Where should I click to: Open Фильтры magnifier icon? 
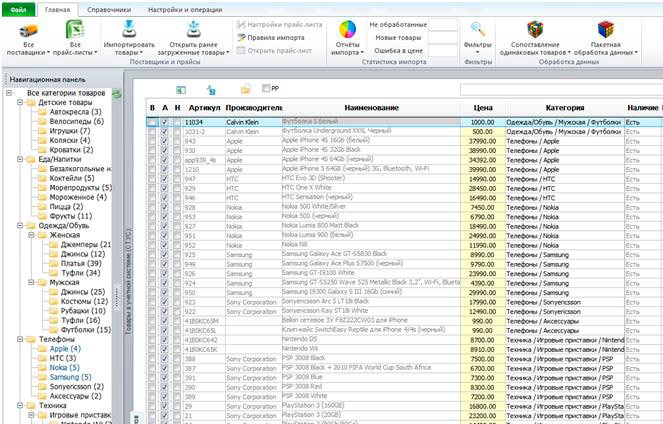(x=478, y=30)
